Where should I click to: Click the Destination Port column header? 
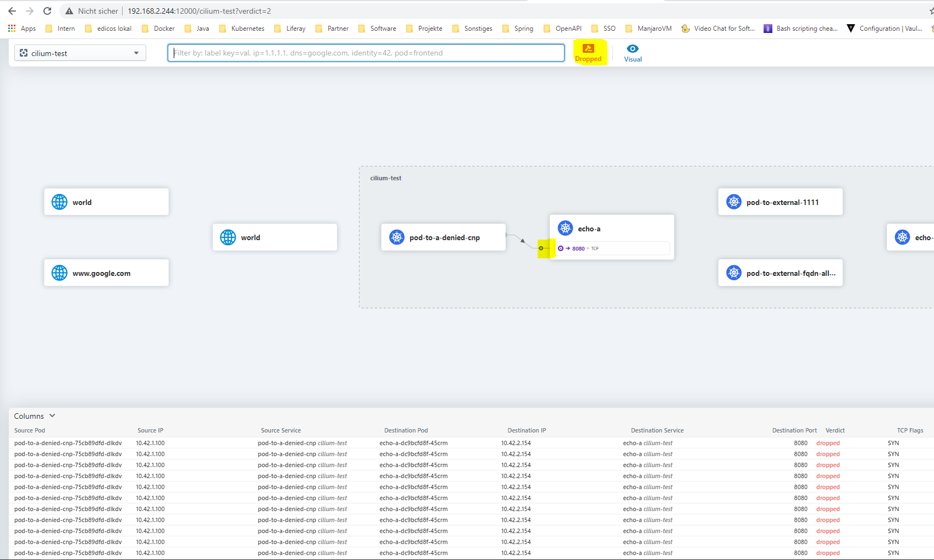click(x=794, y=430)
